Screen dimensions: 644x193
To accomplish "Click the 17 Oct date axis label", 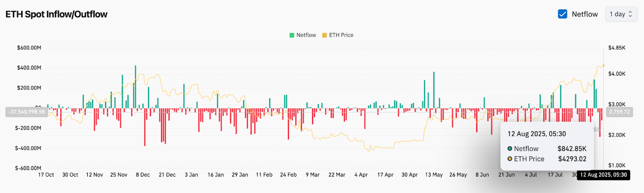I will (46, 175).
